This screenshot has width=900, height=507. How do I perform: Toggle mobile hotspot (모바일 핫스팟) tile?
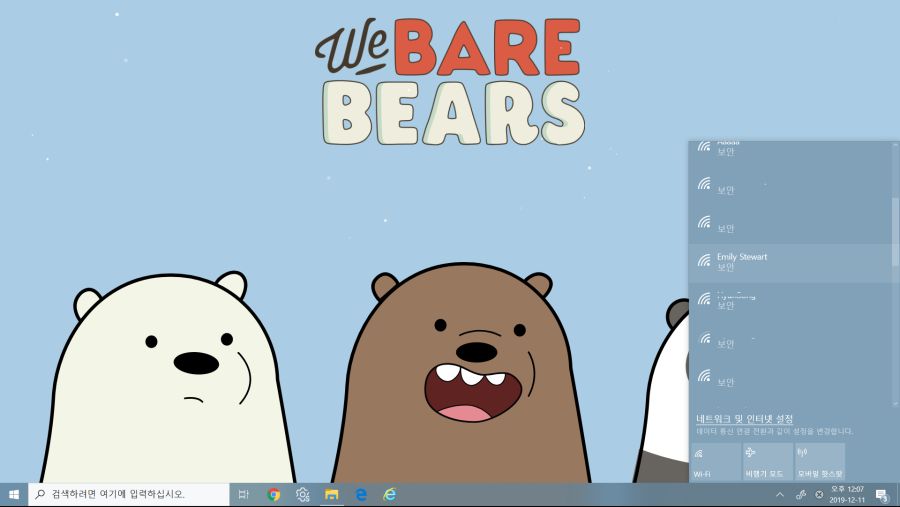pos(820,461)
